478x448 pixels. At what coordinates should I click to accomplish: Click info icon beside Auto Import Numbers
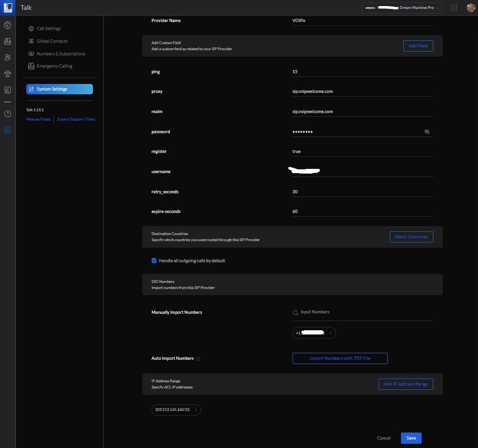198,359
